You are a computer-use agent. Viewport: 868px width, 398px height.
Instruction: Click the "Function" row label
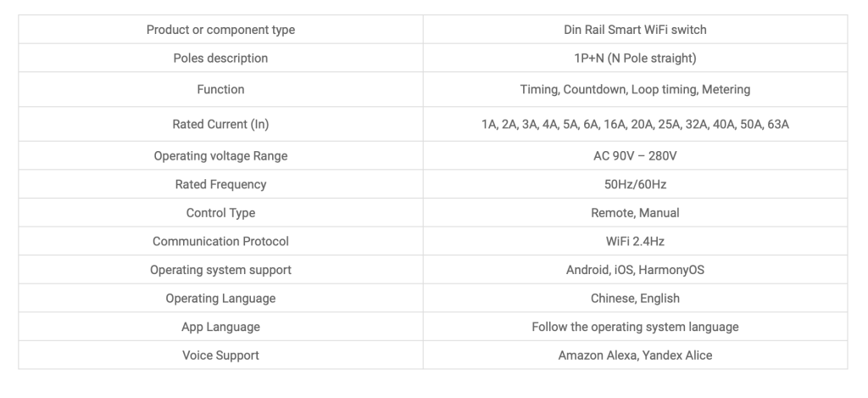(x=220, y=89)
